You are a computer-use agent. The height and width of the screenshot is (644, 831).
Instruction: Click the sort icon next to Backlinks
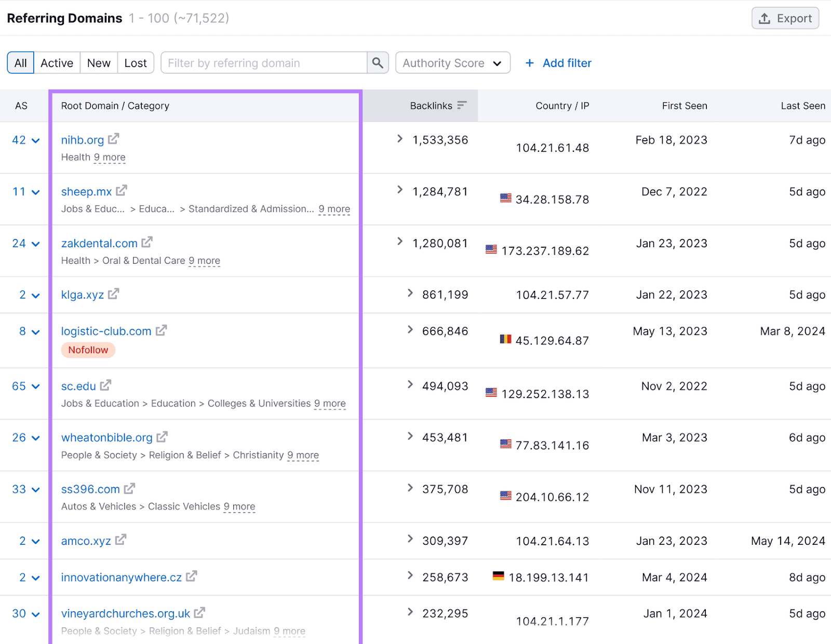pyautogui.click(x=461, y=105)
